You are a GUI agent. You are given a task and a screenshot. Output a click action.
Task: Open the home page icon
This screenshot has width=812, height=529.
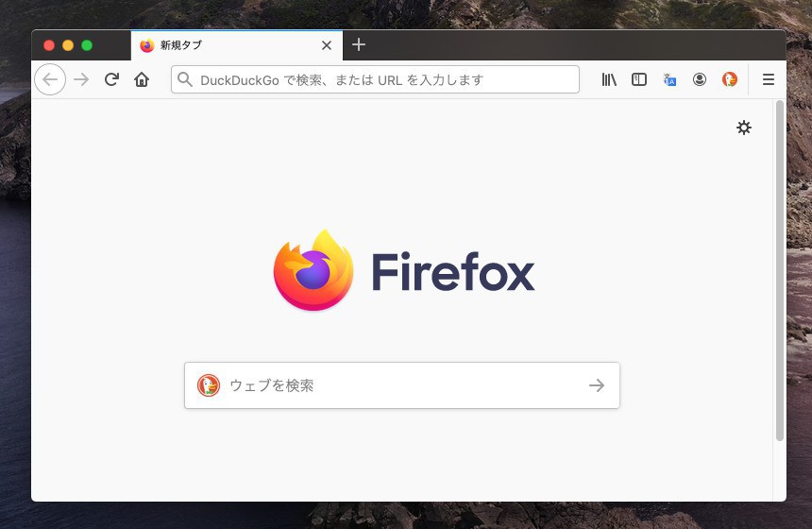pyautogui.click(x=142, y=79)
